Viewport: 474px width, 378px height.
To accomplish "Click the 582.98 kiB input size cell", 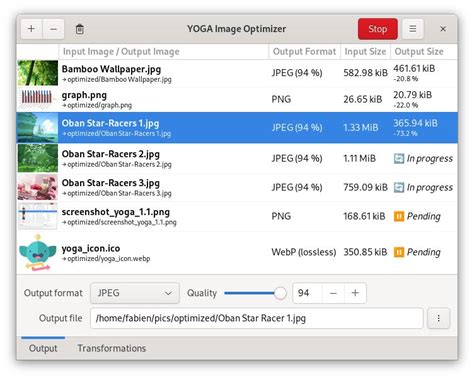I will point(365,73).
